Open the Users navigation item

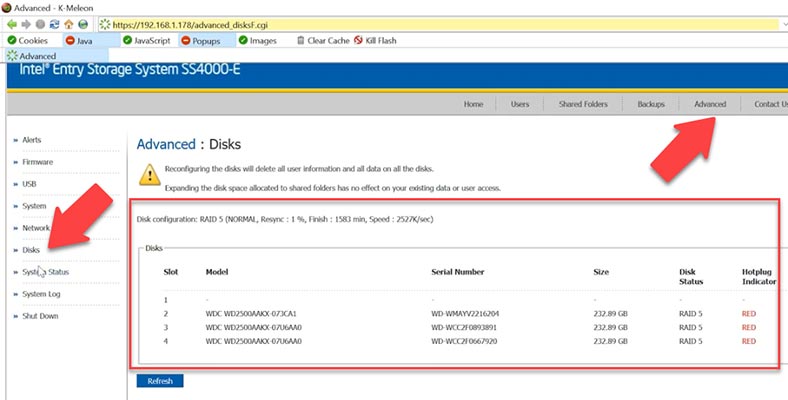click(520, 104)
